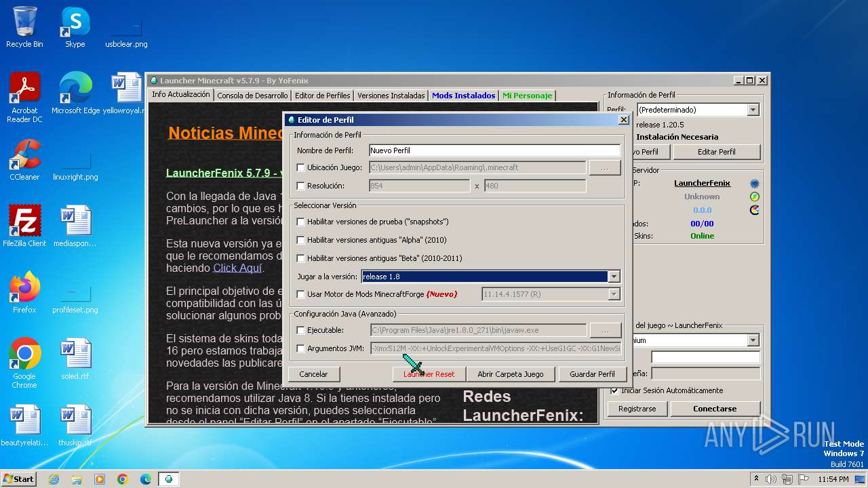Enable snapshots test versions checkbox
Viewport: 868px width, 488px height.
click(x=301, y=222)
